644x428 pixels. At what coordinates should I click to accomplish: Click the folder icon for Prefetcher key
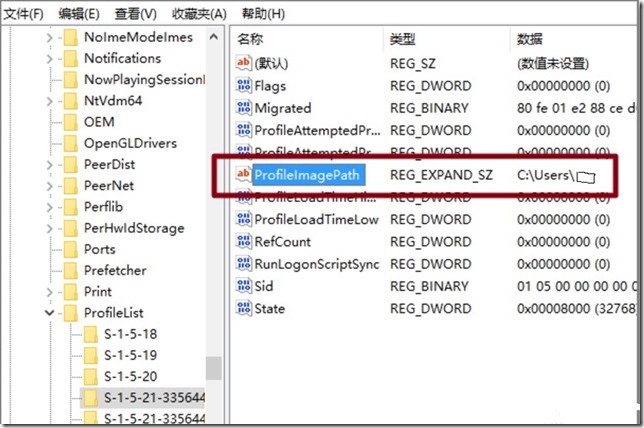click(69, 270)
